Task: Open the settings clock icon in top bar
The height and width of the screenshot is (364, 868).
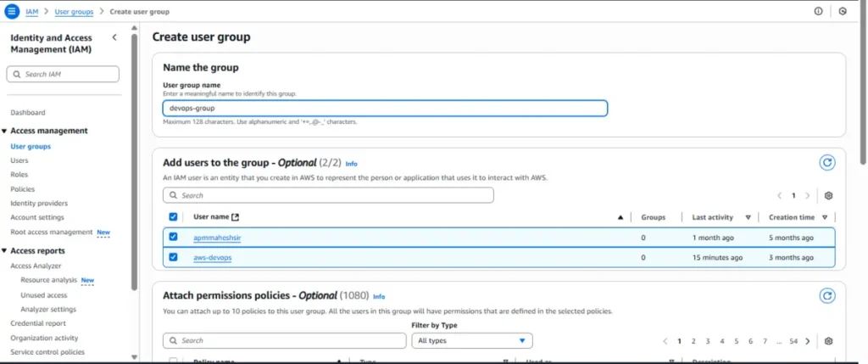Action: pyautogui.click(x=843, y=11)
